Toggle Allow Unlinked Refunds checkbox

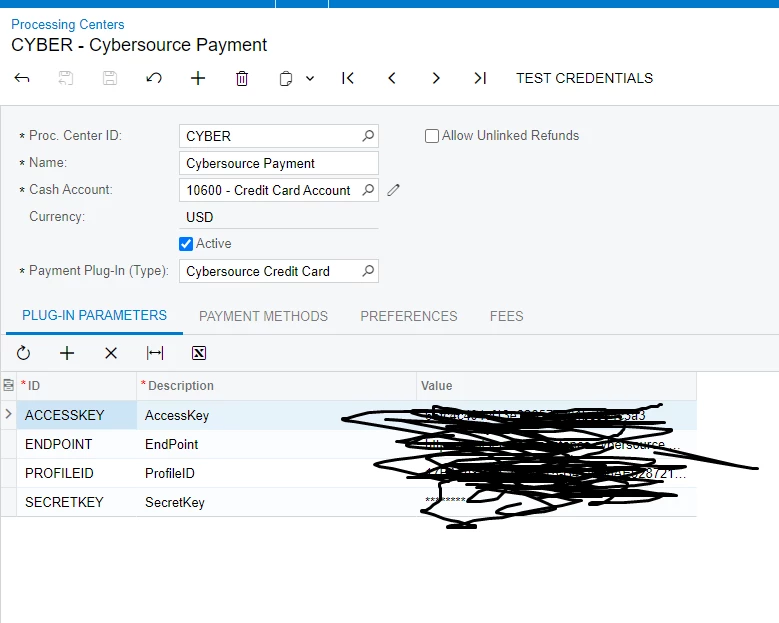coord(432,136)
